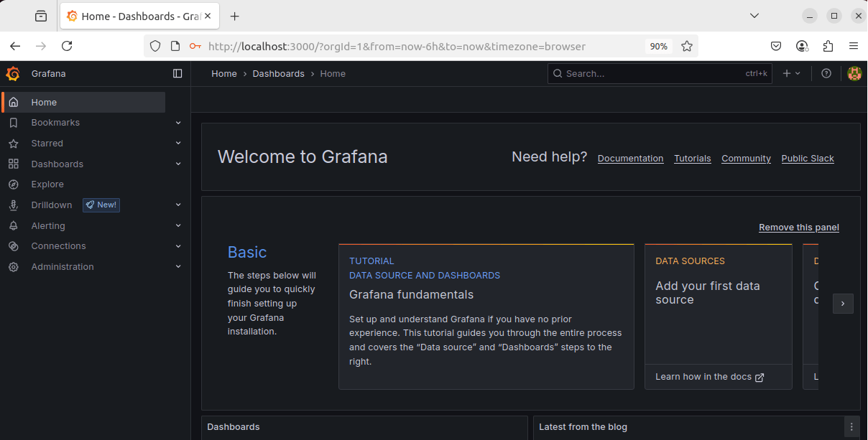The image size is (868, 440).
Task: Click the Alerting bell icon in sidebar
Action: pos(14,226)
